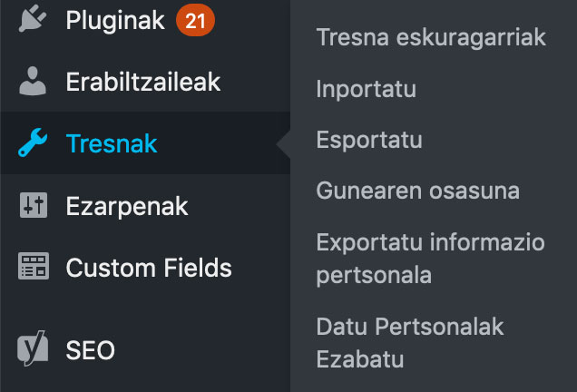This screenshot has width=577, height=392.
Task: Open Tresna eskuragarriak submenu link
Action: 431,37
